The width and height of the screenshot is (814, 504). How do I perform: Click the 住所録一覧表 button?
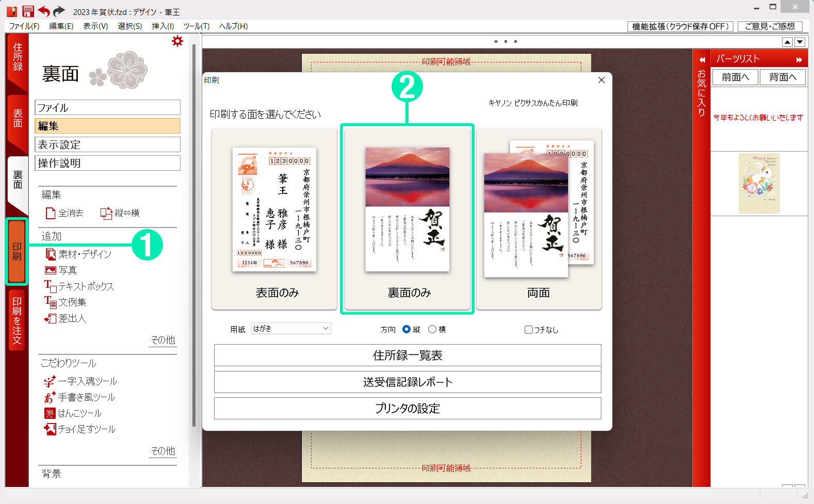(408, 355)
